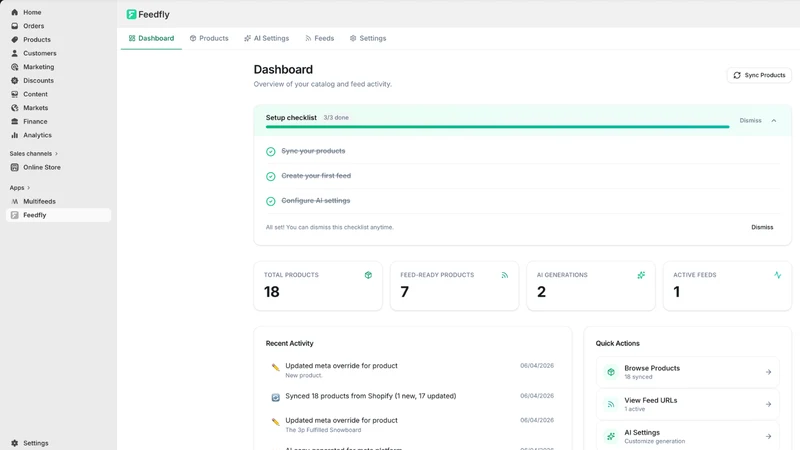Click 'All set! You can dismiss' message

(x=330, y=227)
